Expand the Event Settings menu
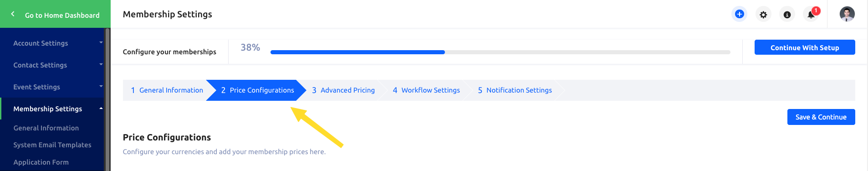Screen dimensions: 868x171 (x=52, y=87)
